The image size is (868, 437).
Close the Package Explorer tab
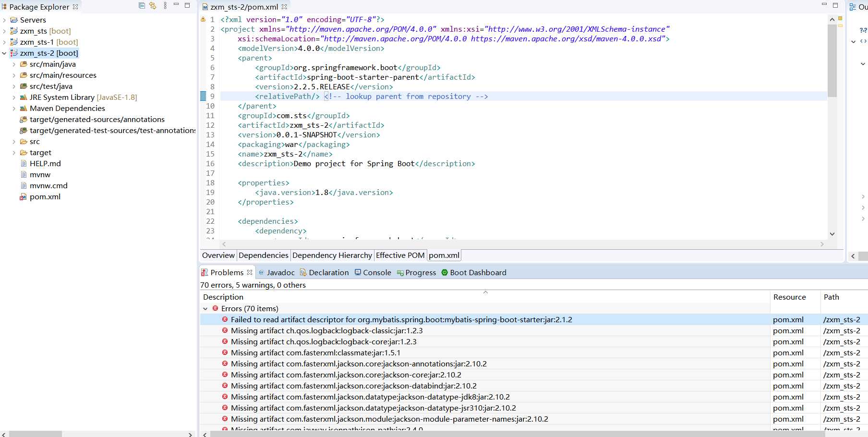coord(75,7)
